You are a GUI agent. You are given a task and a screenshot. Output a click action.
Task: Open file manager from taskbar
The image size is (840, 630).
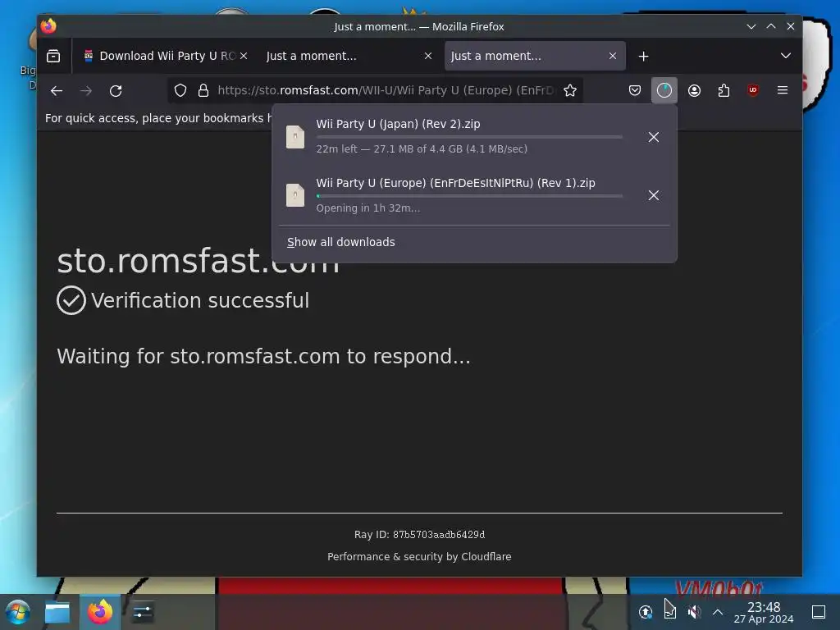(57, 612)
